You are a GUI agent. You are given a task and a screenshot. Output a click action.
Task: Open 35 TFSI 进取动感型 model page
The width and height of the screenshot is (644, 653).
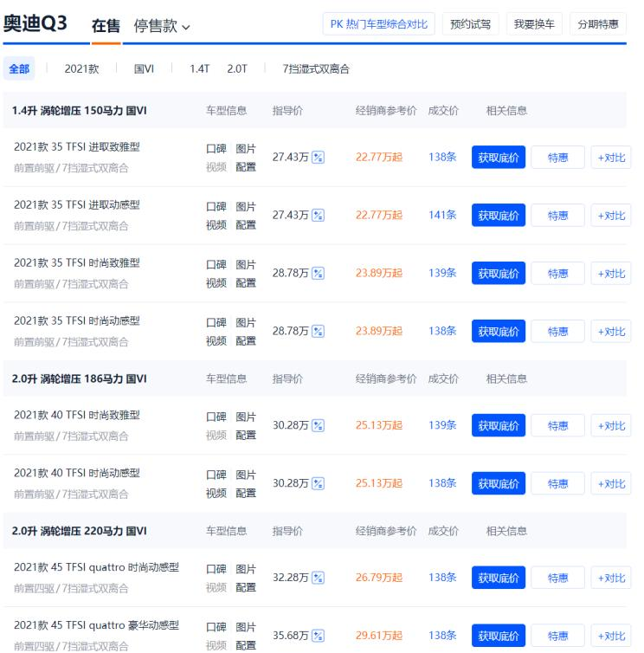[x=76, y=204]
